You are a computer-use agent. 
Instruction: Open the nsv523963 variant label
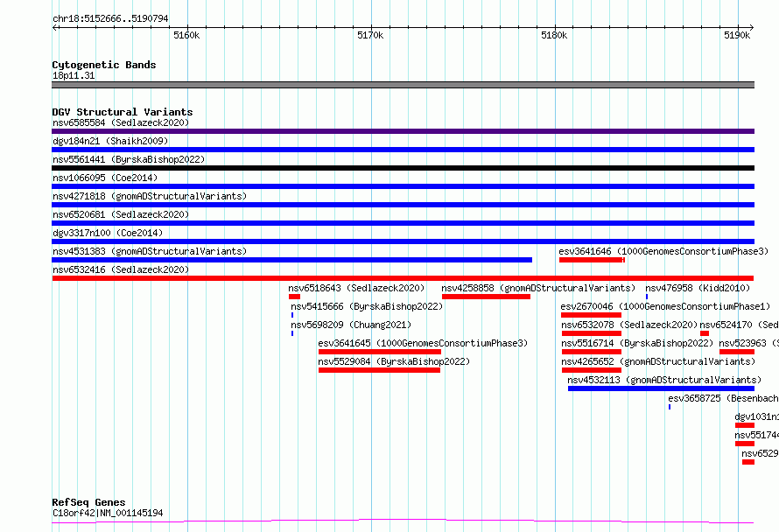[x=748, y=343]
